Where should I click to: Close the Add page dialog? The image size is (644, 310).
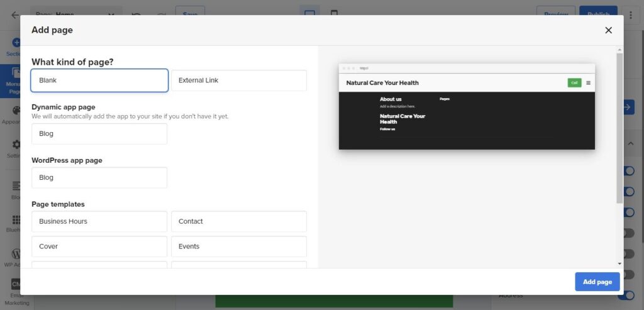(x=608, y=30)
